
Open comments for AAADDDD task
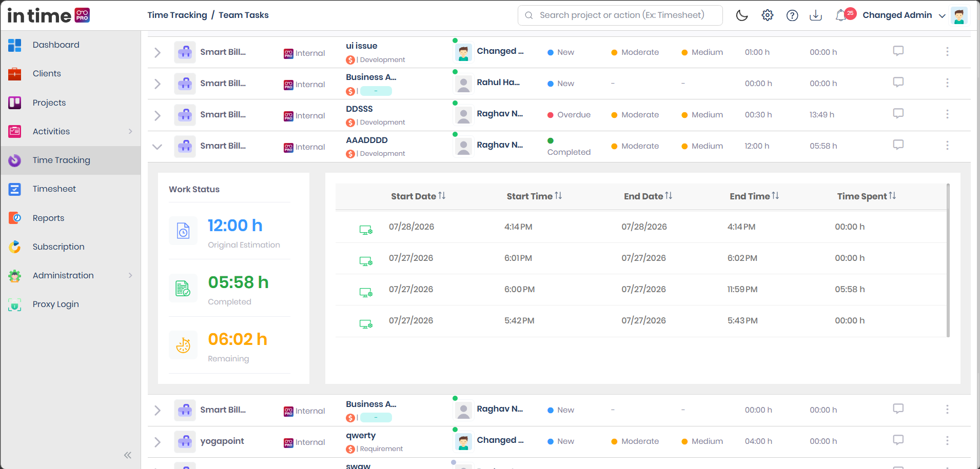click(x=898, y=145)
